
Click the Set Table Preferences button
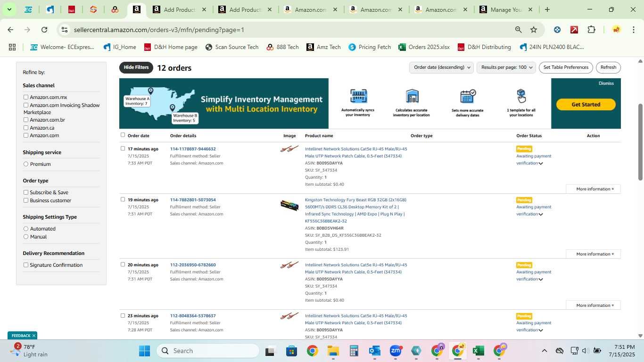click(x=566, y=67)
